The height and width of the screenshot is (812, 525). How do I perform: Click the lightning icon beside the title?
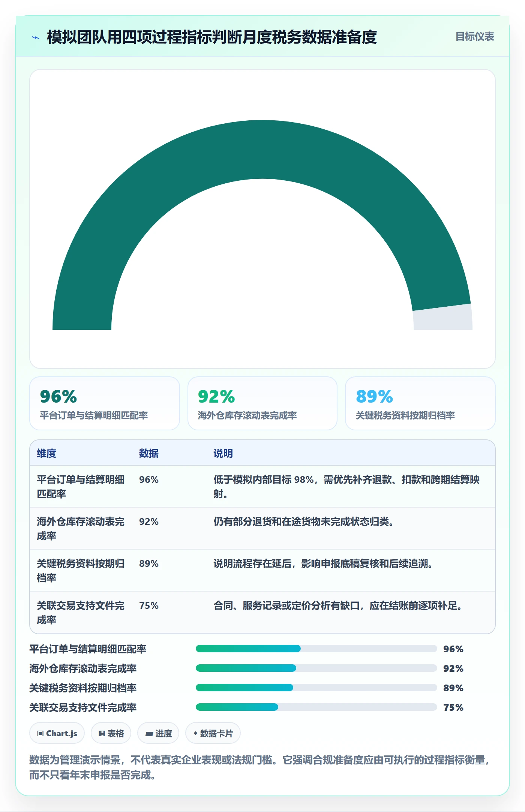click(36, 37)
